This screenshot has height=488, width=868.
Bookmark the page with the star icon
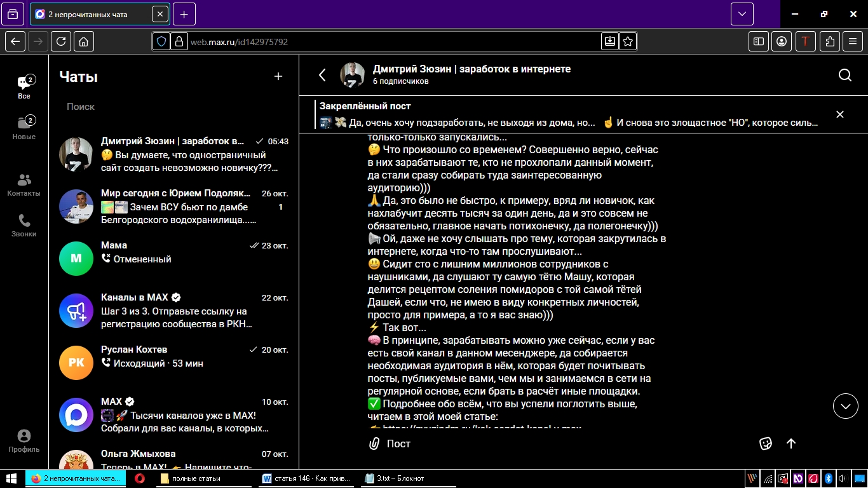pos(628,41)
